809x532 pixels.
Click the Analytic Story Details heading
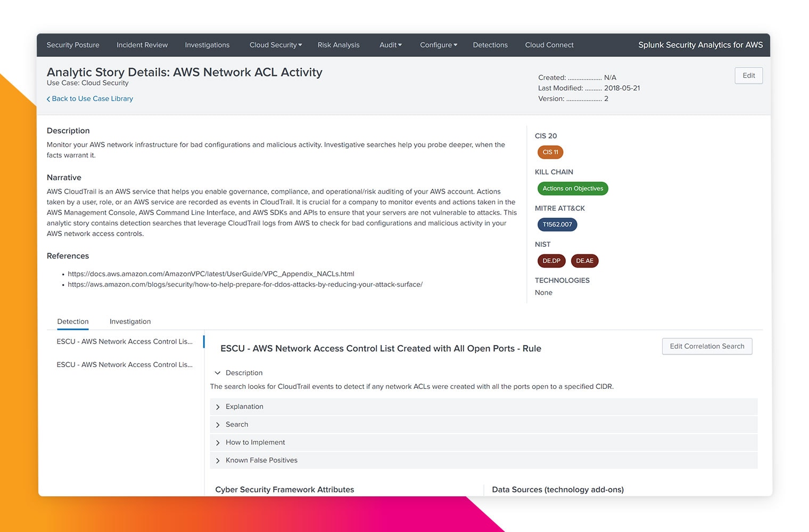(x=185, y=72)
